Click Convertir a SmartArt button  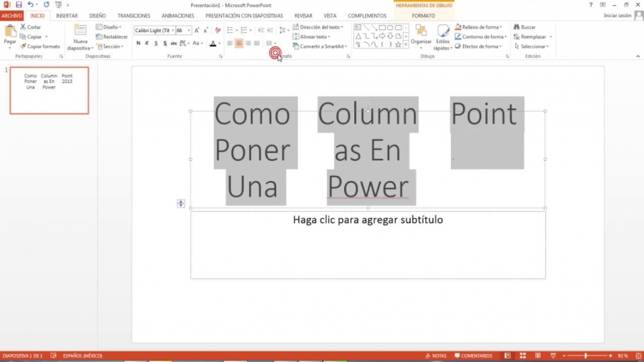[320, 47]
